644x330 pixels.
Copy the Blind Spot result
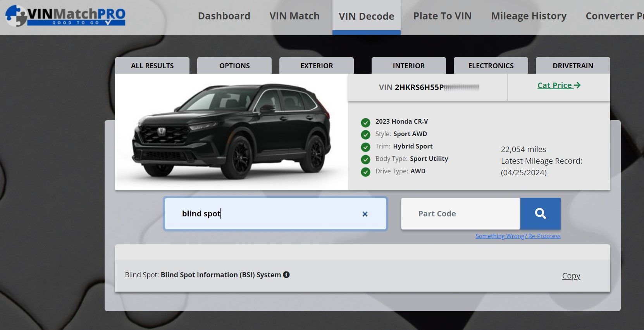(x=571, y=276)
